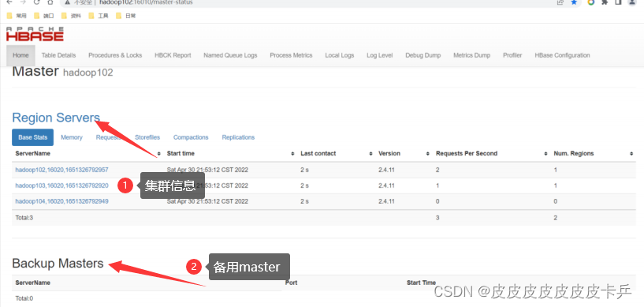Click the Version column header
Screen dimensions: 644x307
point(389,154)
